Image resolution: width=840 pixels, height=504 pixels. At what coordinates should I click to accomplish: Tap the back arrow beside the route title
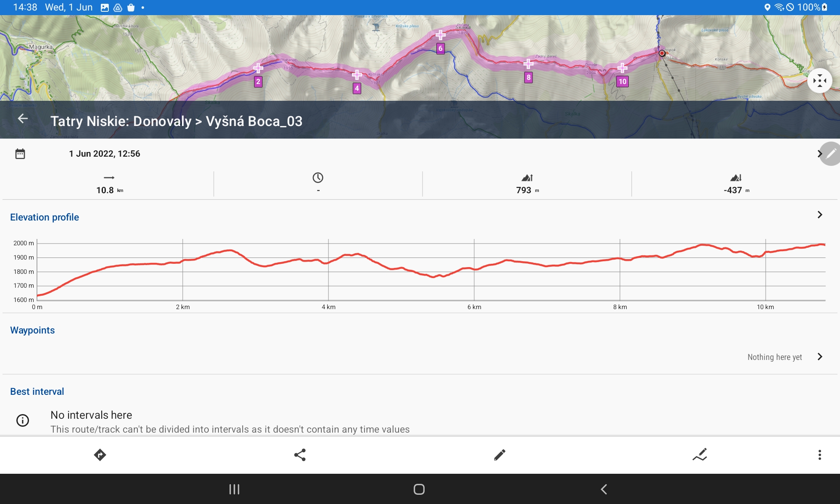pyautogui.click(x=23, y=119)
